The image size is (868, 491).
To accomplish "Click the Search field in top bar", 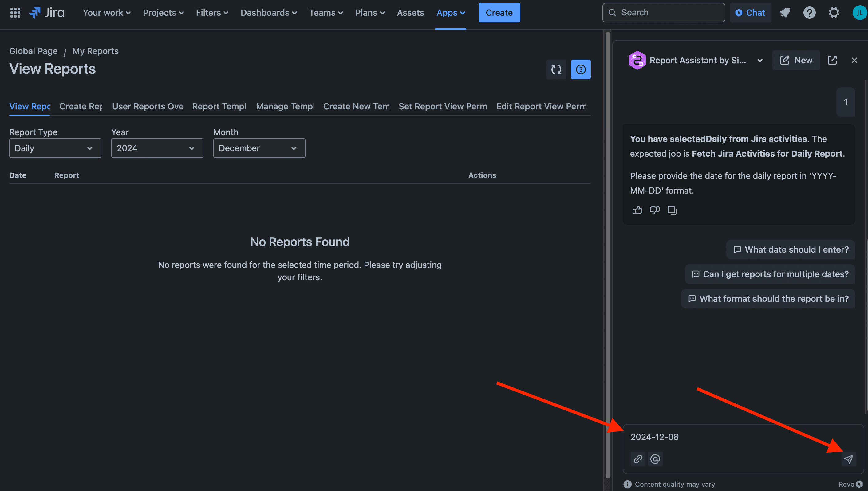I will coord(664,13).
